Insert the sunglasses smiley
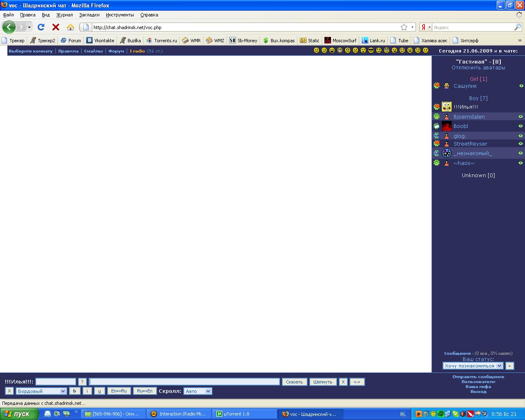 coord(371,50)
